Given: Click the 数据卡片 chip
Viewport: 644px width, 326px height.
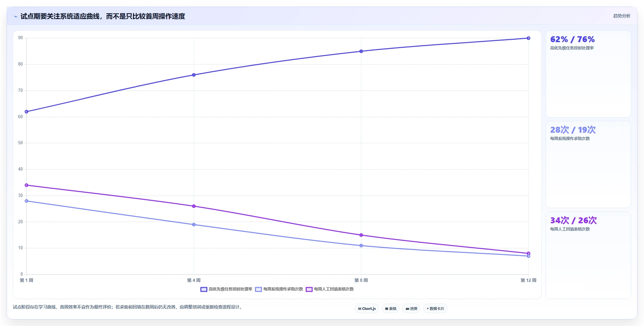Looking at the screenshot, I should tap(435, 309).
